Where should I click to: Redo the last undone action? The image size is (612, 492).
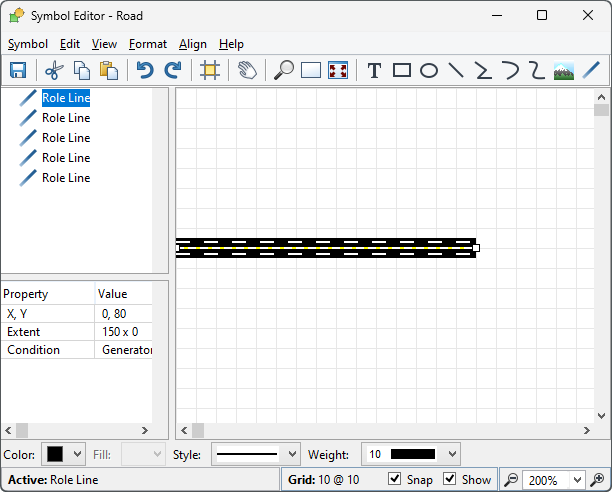[x=173, y=71]
